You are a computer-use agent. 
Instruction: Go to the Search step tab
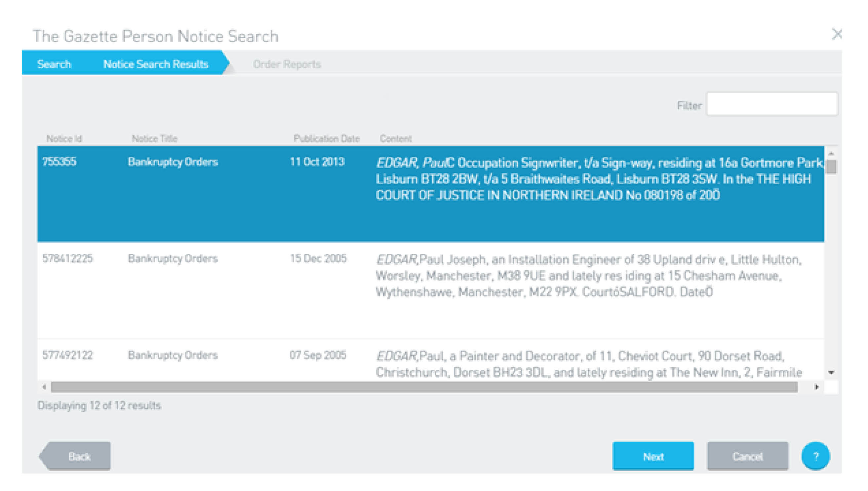[54, 64]
